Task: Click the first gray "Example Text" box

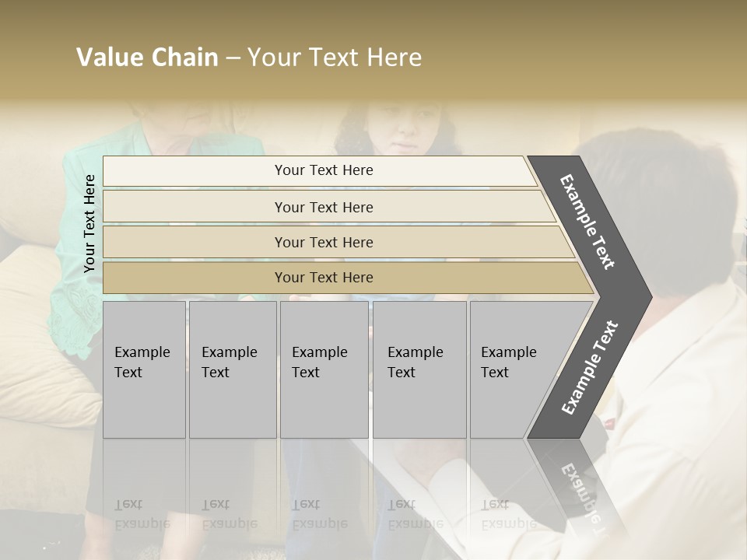Action: pyautogui.click(x=144, y=369)
